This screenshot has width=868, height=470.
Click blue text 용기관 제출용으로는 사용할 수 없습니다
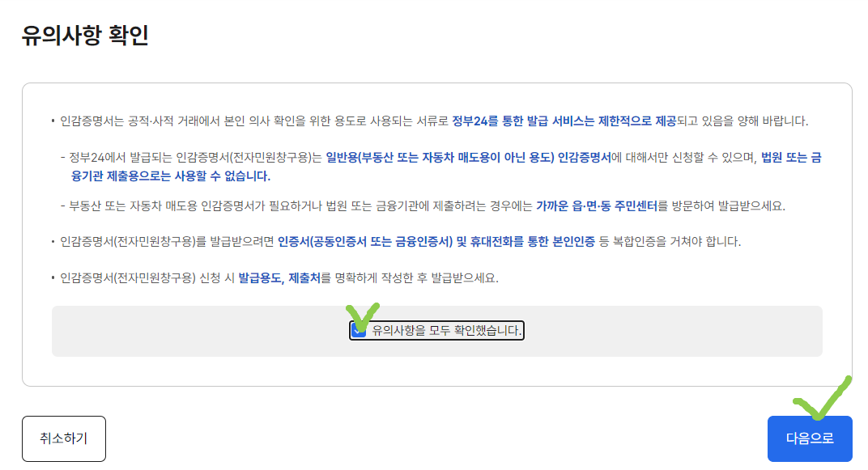point(171,176)
